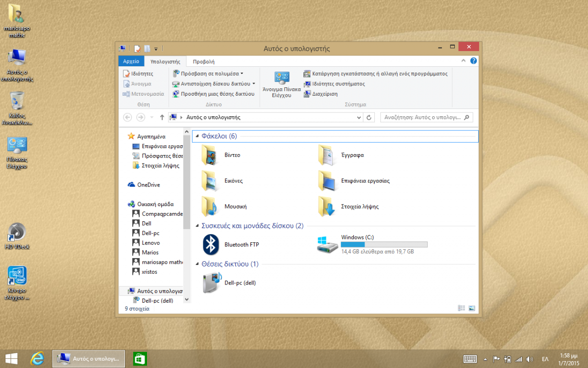588x368 pixels.
Task: Select Επιφάνεια εργασίας in navigation pane
Action: [157, 146]
